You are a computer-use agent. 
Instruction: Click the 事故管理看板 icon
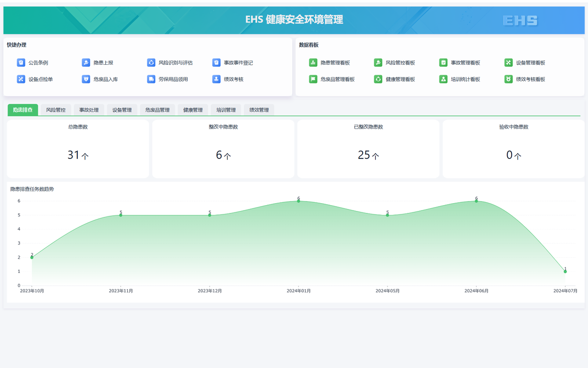443,63
